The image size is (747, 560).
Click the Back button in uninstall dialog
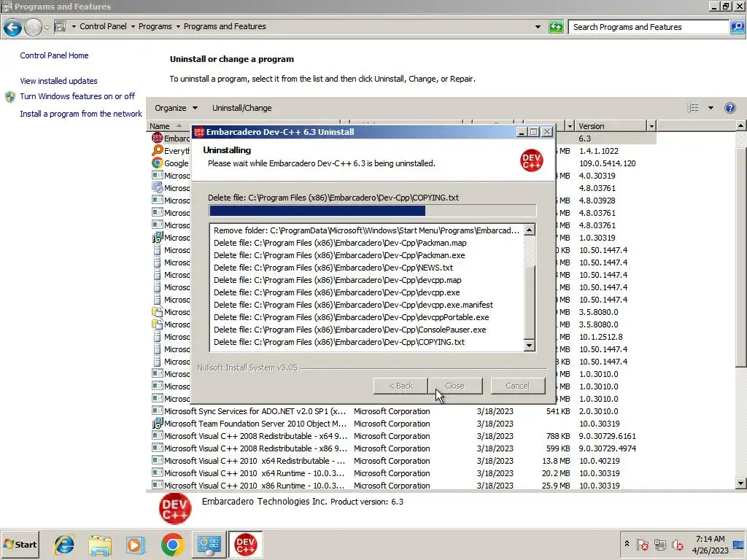pyautogui.click(x=400, y=386)
